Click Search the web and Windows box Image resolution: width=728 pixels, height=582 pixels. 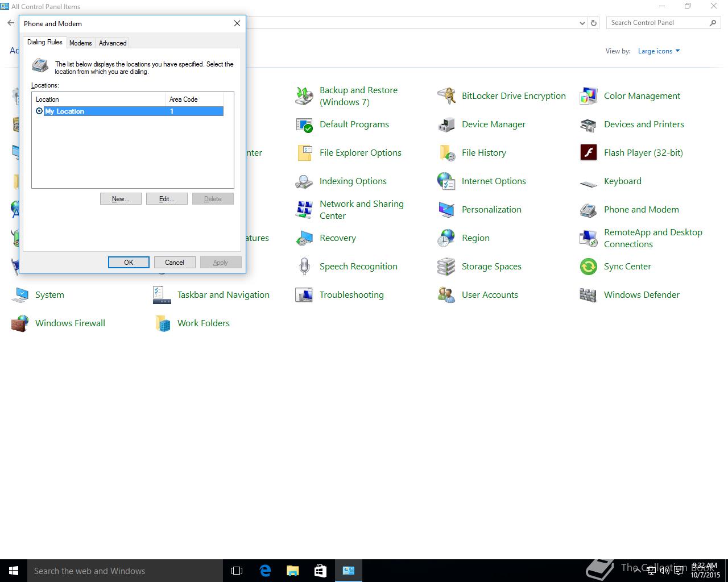coord(125,571)
